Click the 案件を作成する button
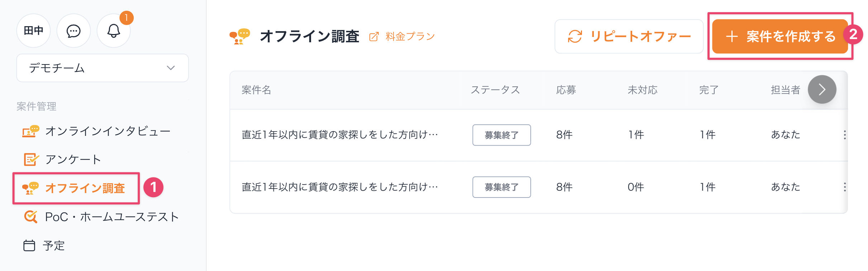The image size is (868, 271). click(779, 36)
